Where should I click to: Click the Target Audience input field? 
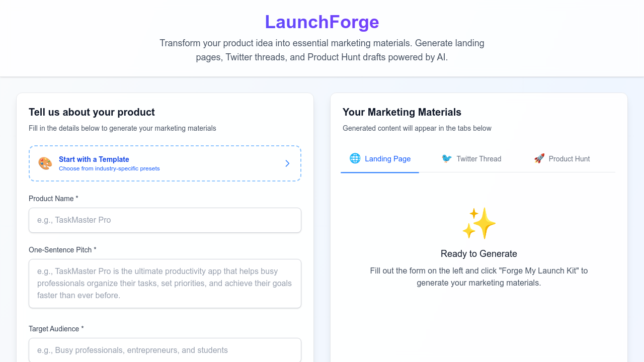pyautogui.click(x=165, y=350)
